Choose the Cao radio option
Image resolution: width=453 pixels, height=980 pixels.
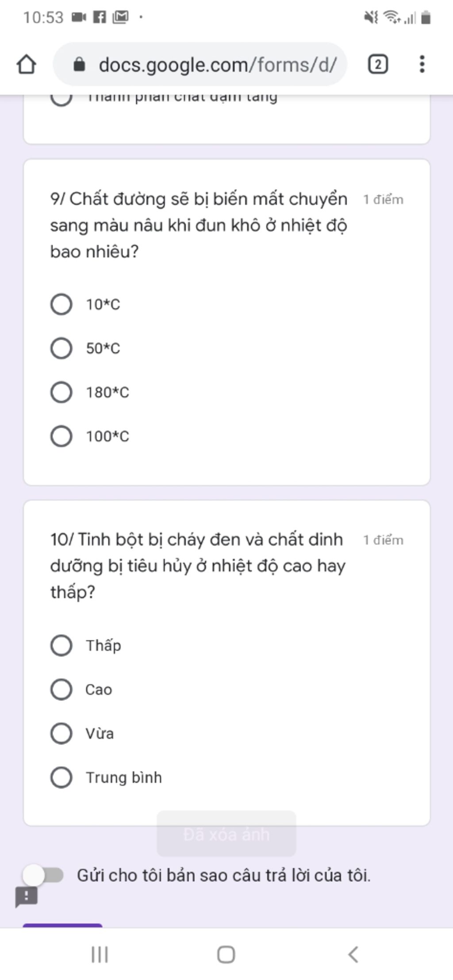click(x=61, y=689)
